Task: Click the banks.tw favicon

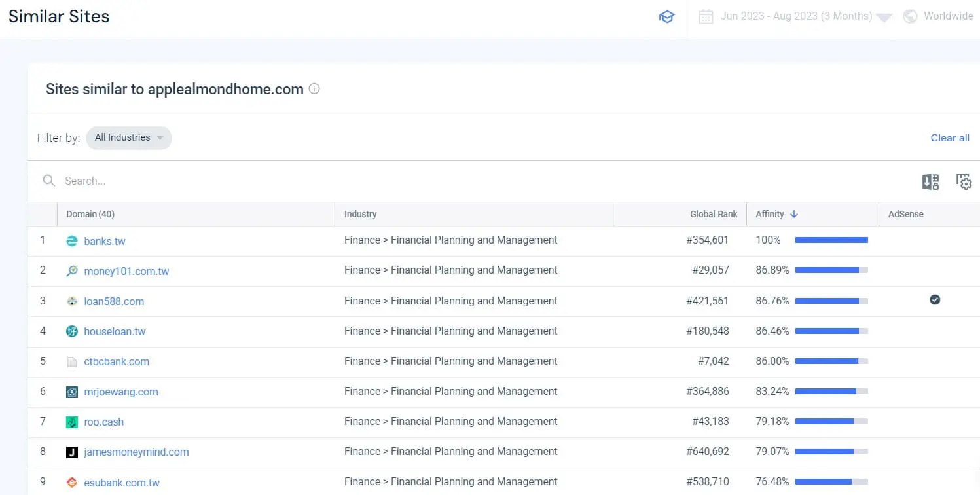Action: pos(72,241)
